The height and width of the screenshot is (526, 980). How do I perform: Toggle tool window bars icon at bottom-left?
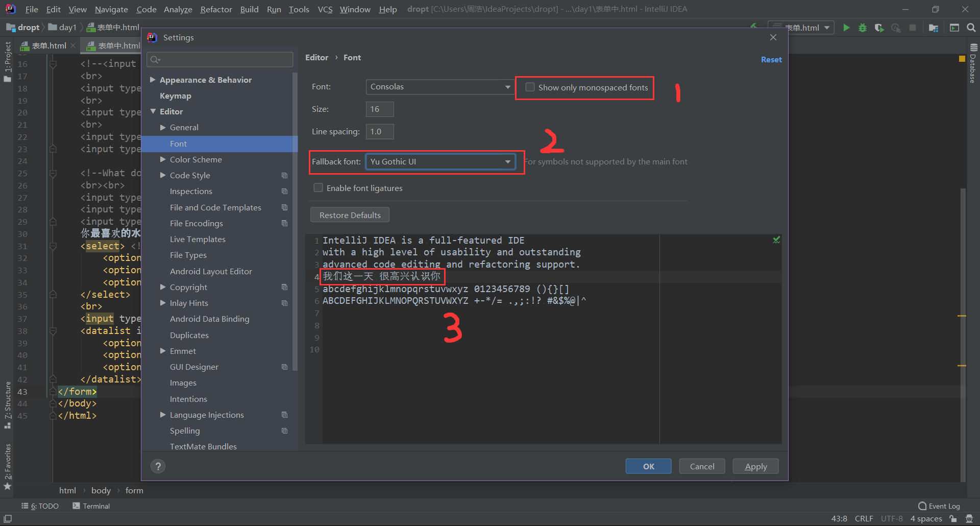click(x=8, y=519)
